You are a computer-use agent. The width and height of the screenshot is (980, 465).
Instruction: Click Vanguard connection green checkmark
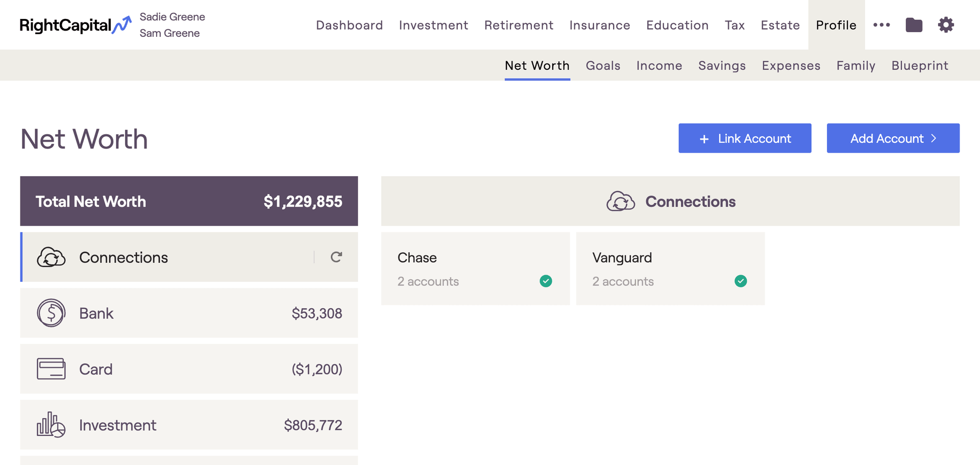click(741, 281)
